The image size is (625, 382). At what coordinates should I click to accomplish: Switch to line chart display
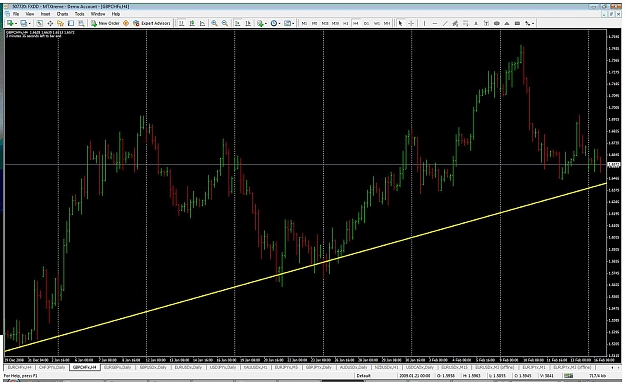click(202, 23)
